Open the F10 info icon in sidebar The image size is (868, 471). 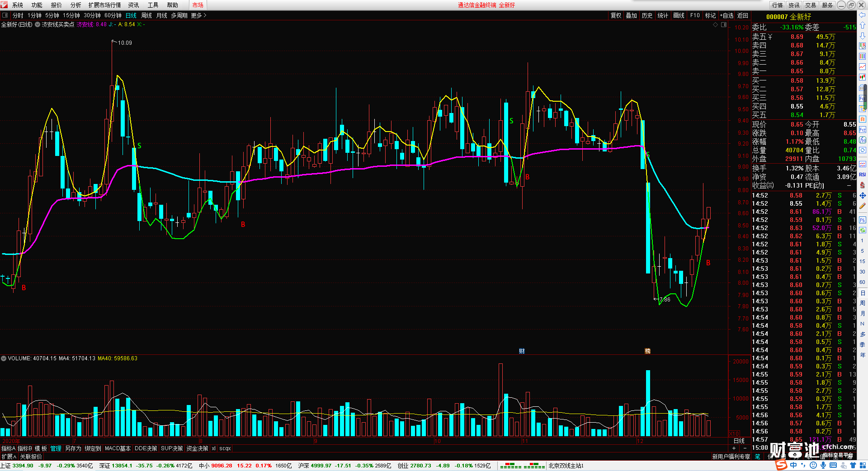pos(863,98)
